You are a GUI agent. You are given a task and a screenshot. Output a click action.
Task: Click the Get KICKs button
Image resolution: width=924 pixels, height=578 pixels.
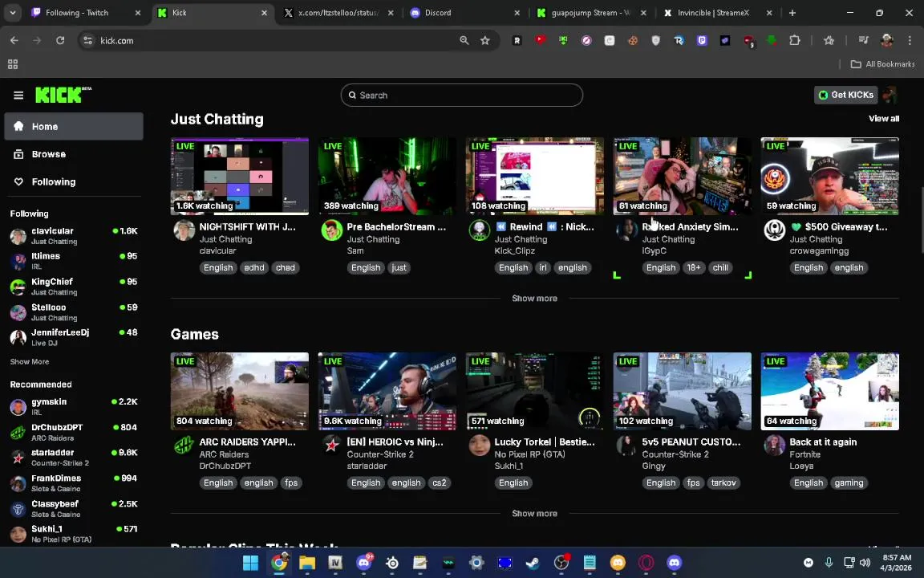tap(845, 95)
